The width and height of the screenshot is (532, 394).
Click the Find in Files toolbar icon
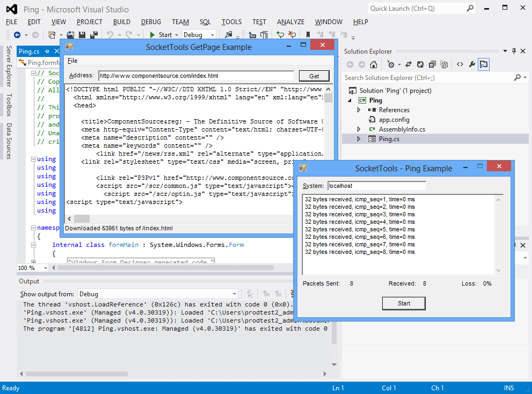click(229, 34)
